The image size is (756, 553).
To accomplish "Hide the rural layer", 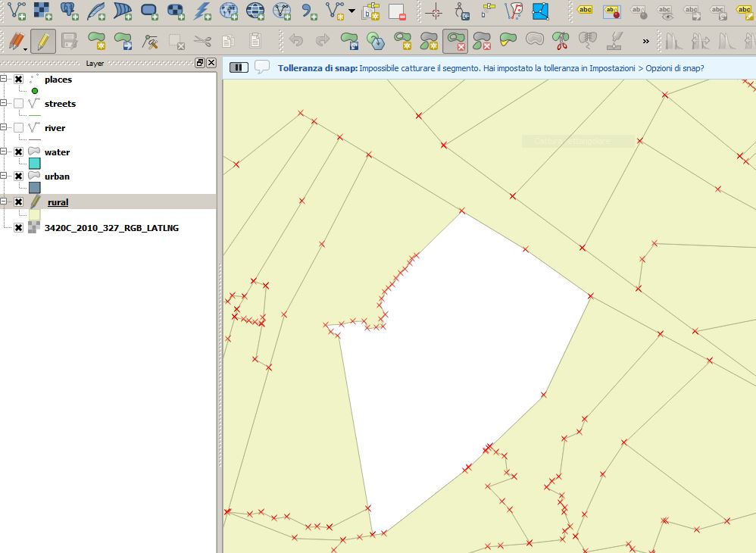I will point(19,202).
